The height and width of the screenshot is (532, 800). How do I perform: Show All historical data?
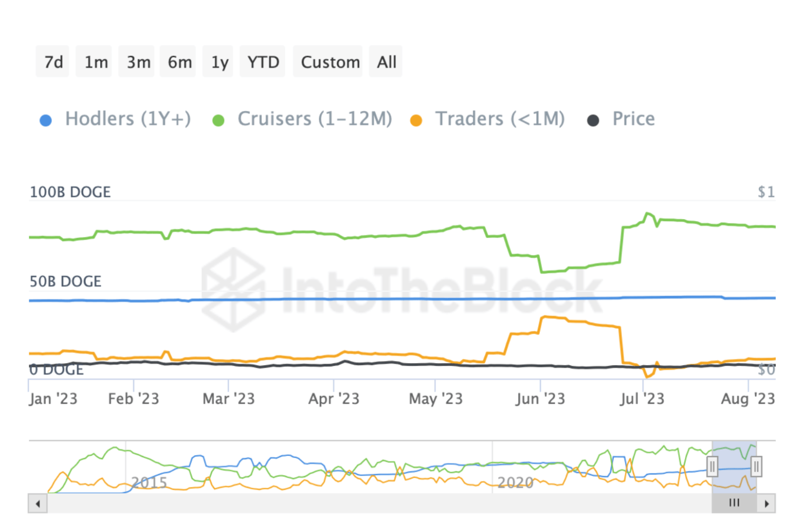[x=386, y=62]
